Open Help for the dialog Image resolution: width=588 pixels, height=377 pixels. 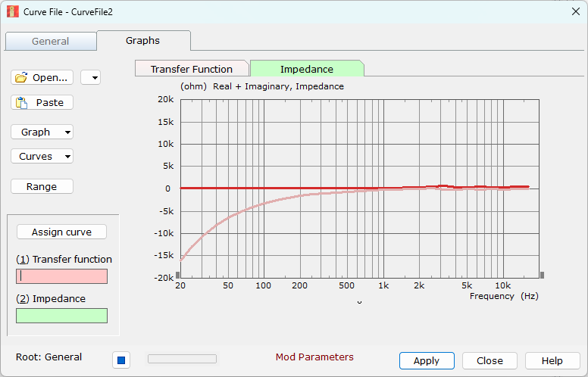pyautogui.click(x=552, y=360)
